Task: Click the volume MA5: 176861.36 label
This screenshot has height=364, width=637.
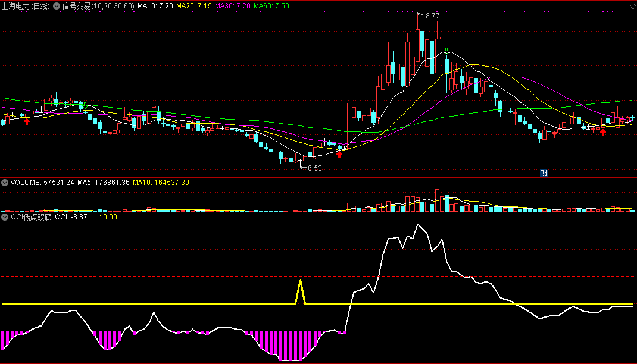Action: 104,183
